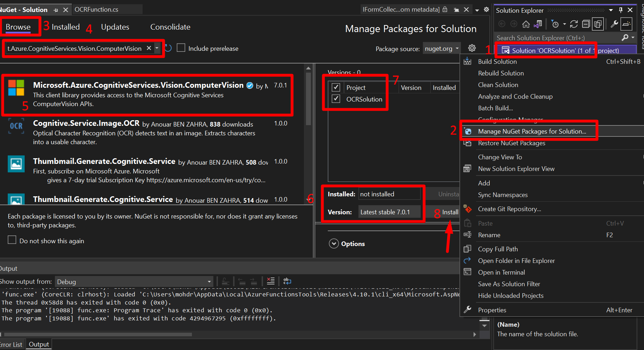Click the package list vertical scrollbar thumb

(308, 99)
